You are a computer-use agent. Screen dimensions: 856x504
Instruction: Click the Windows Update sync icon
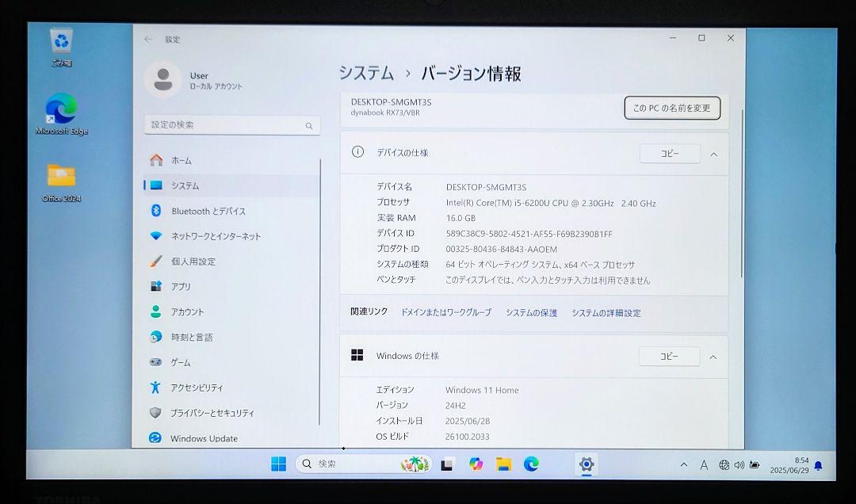[x=155, y=438]
